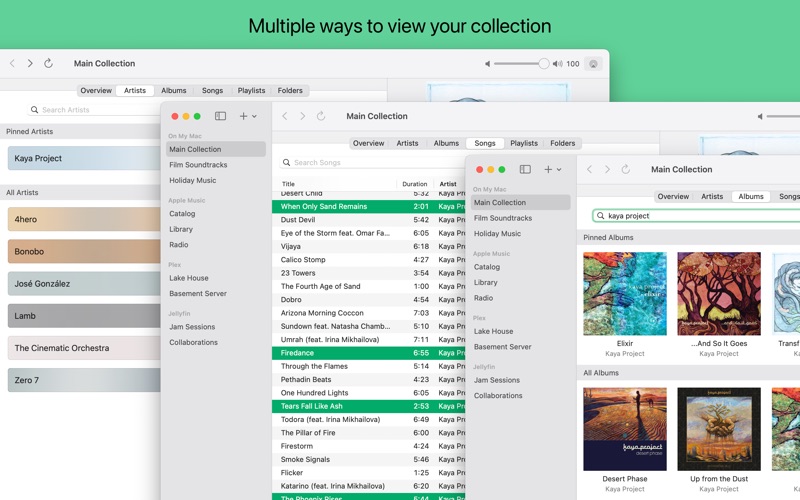Focus the Search Songs field

click(372, 162)
